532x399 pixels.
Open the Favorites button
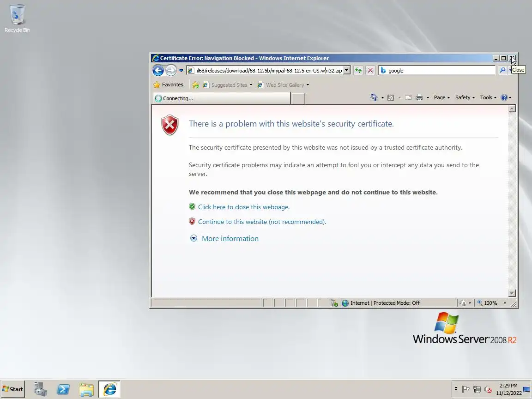pyautogui.click(x=168, y=85)
